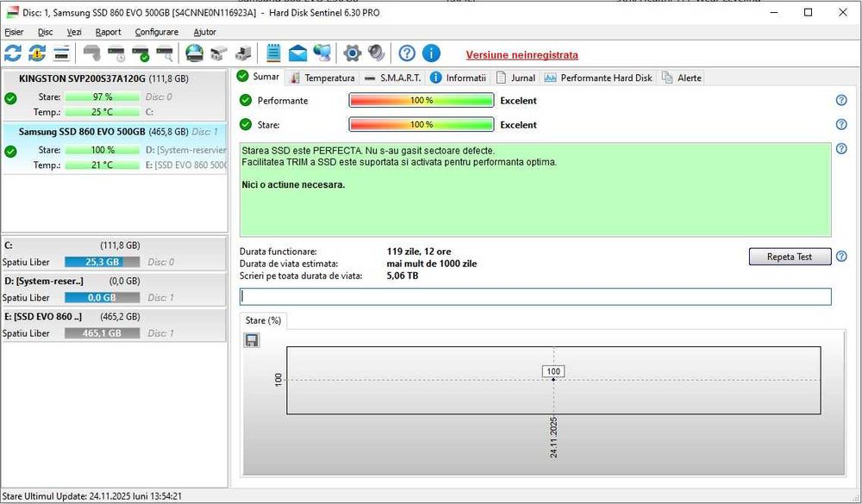Click the grey disk icon after the first toolbar separator

pyautogui.click(x=92, y=53)
